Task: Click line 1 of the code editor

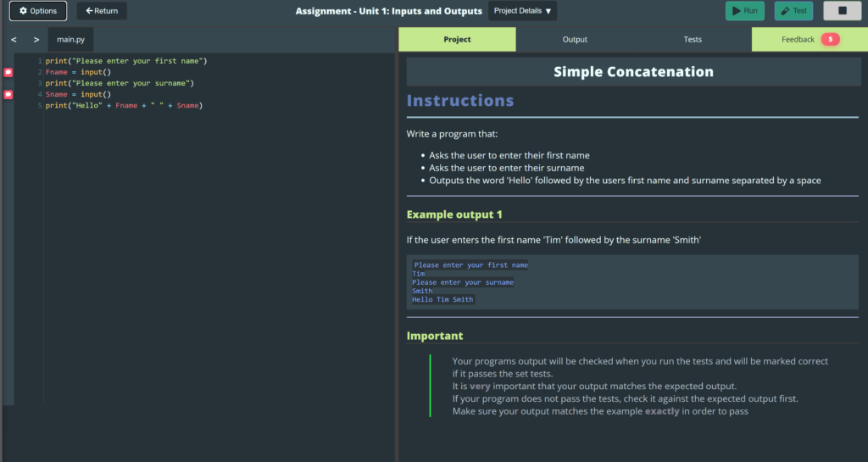Action: (125, 62)
